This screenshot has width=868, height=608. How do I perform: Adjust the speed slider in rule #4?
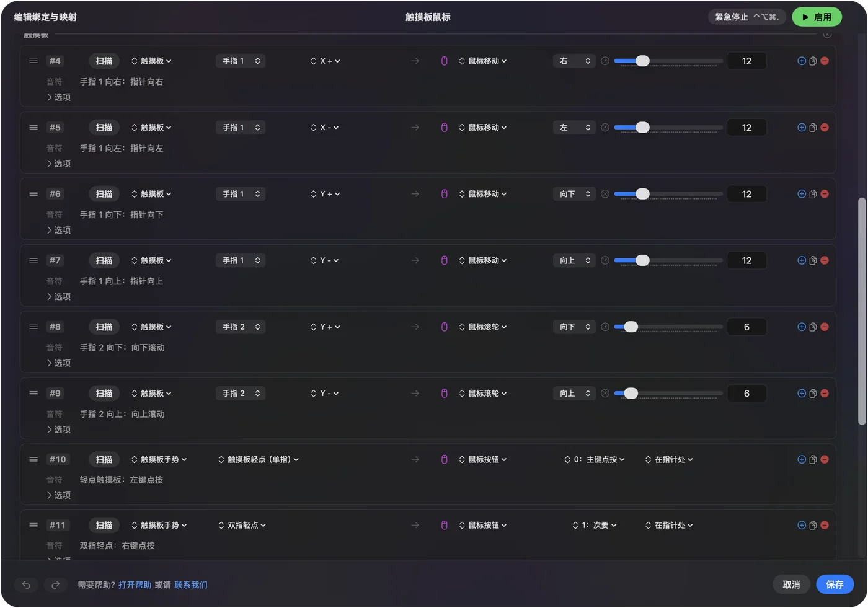668,61
